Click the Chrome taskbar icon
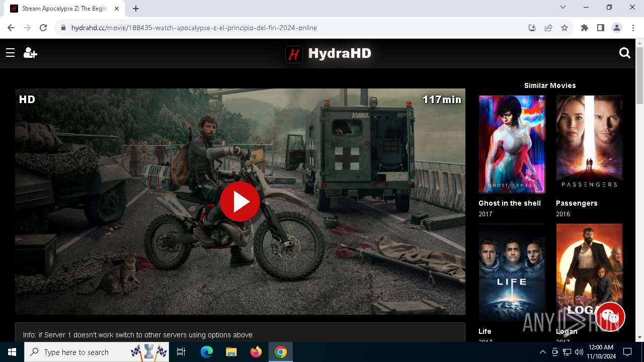 click(x=281, y=352)
